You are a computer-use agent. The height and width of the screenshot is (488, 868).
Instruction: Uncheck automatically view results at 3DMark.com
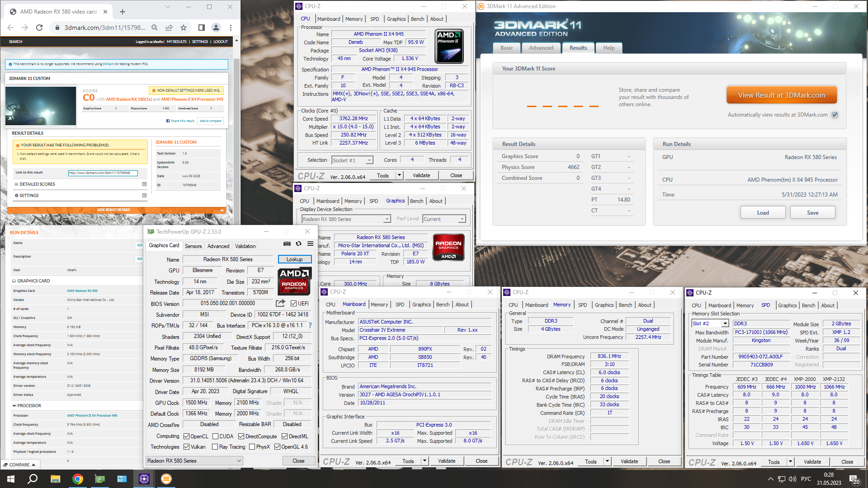click(x=835, y=115)
